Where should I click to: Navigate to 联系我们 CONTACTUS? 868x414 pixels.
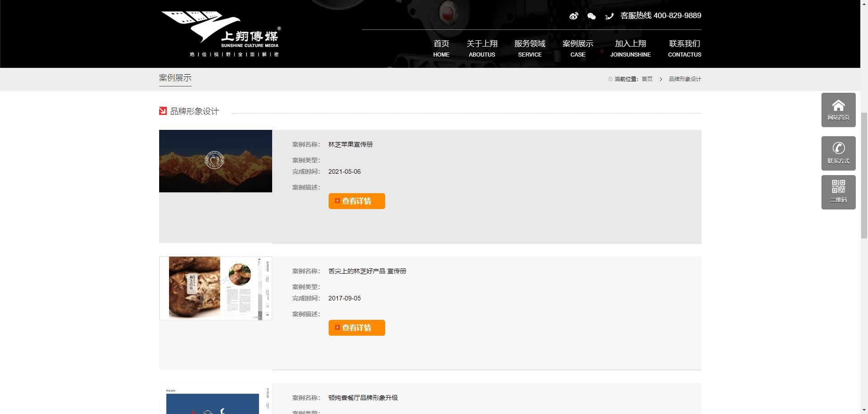tap(684, 48)
